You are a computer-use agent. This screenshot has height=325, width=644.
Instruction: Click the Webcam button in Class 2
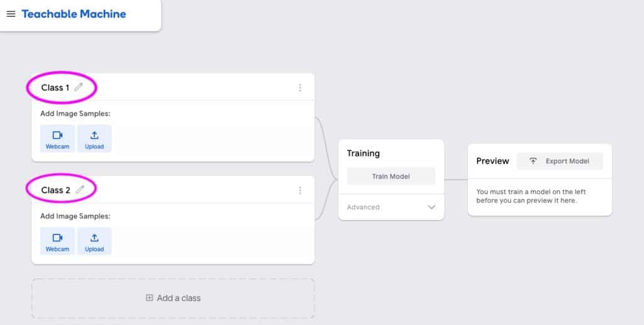point(57,241)
